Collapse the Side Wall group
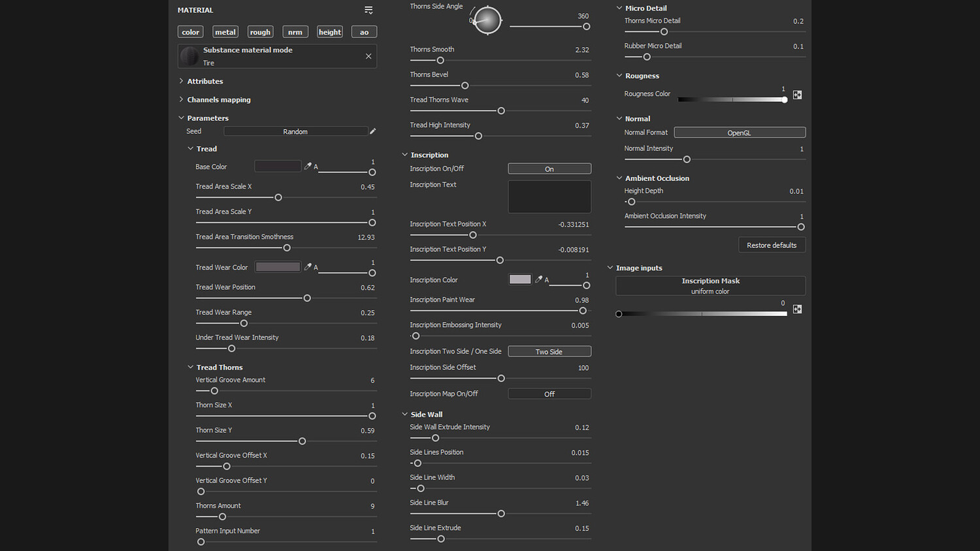Screen dimensions: 980x551 [404, 414]
